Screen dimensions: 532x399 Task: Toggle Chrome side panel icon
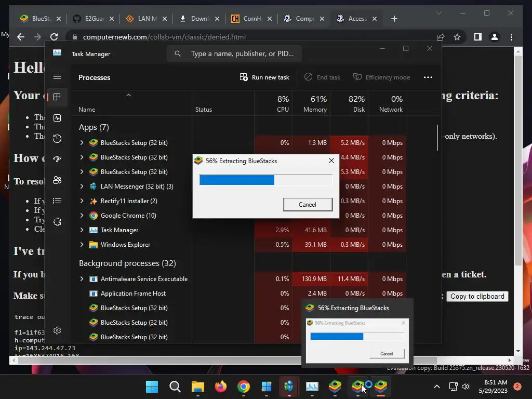[478, 37]
